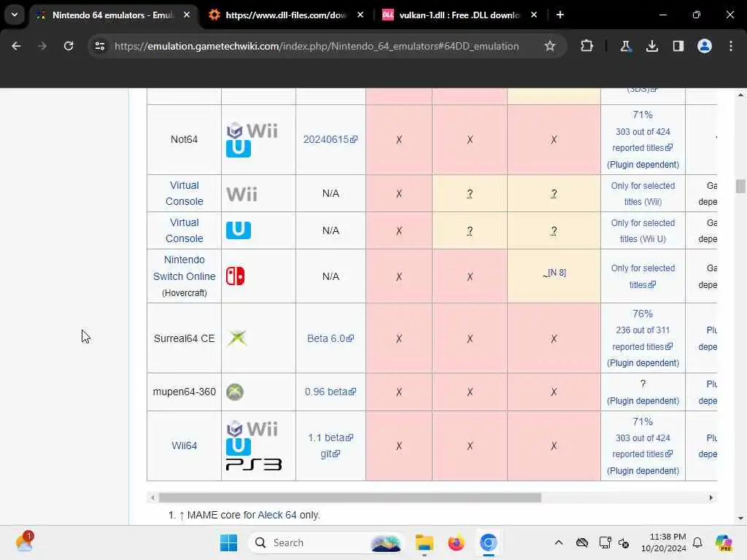Image resolution: width=747 pixels, height=560 pixels.
Task: Close the Nintendo 64 emulators tab
Action: (x=187, y=15)
